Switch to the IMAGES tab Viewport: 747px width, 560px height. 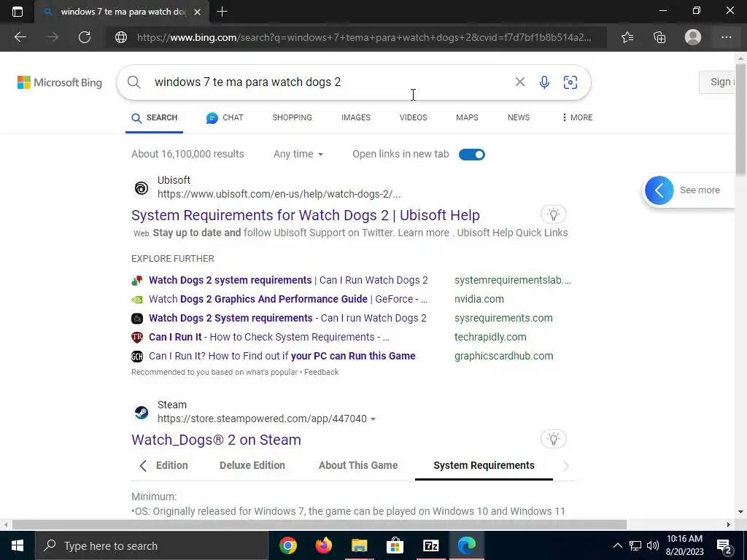pyautogui.click(x=356, y=117)
